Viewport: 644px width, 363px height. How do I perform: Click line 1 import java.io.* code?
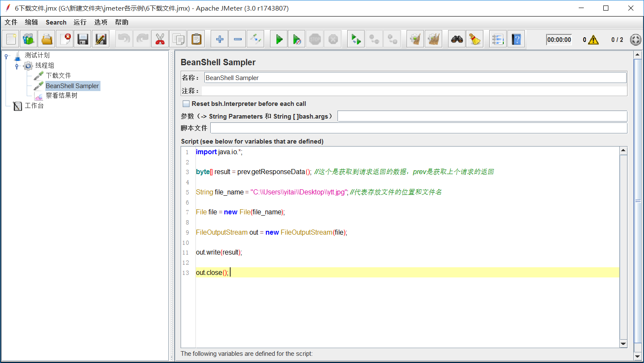pyautogui.click(x=219, y=152)
